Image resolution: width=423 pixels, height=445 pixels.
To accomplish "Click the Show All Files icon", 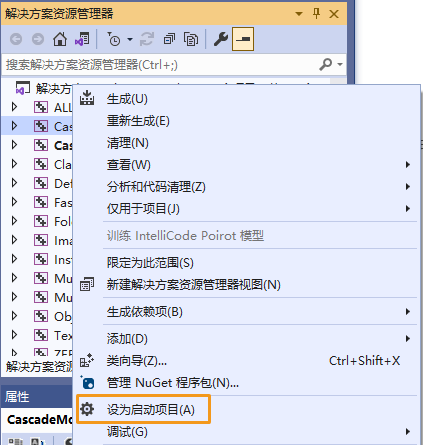I will pyautogui.click(x=191, y=39).
